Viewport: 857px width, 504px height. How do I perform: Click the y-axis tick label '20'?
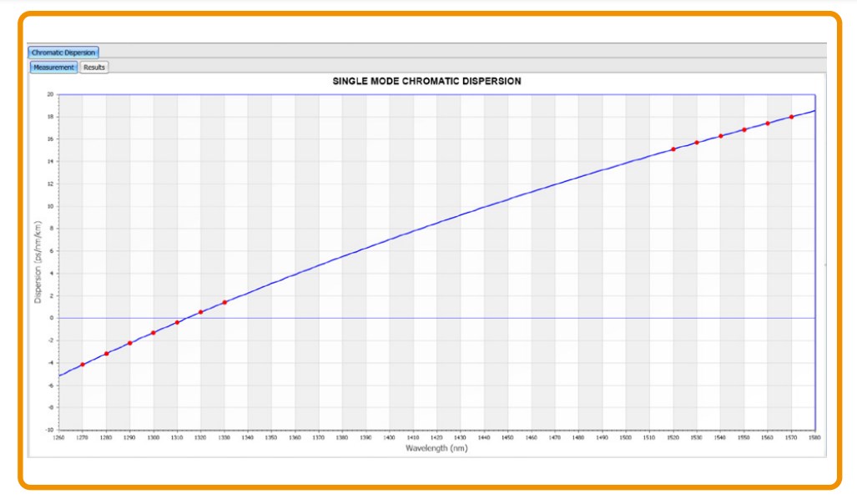(x=50, y=94)
